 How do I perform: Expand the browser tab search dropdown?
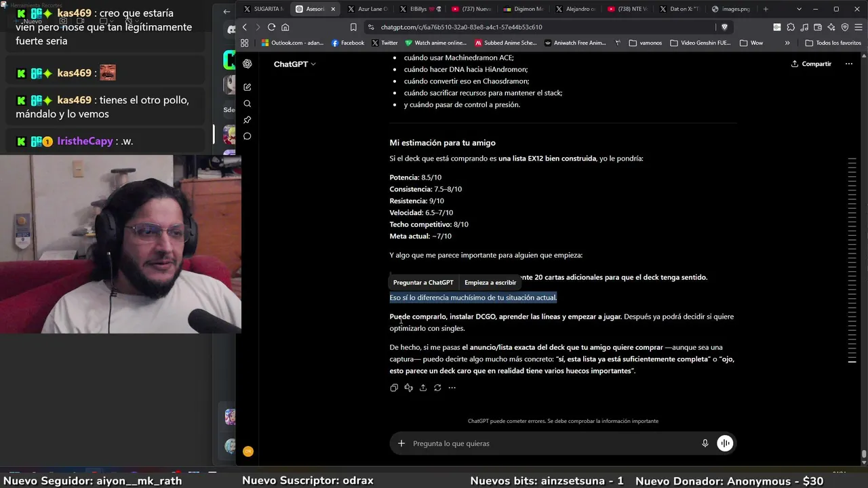pos(800,9)
